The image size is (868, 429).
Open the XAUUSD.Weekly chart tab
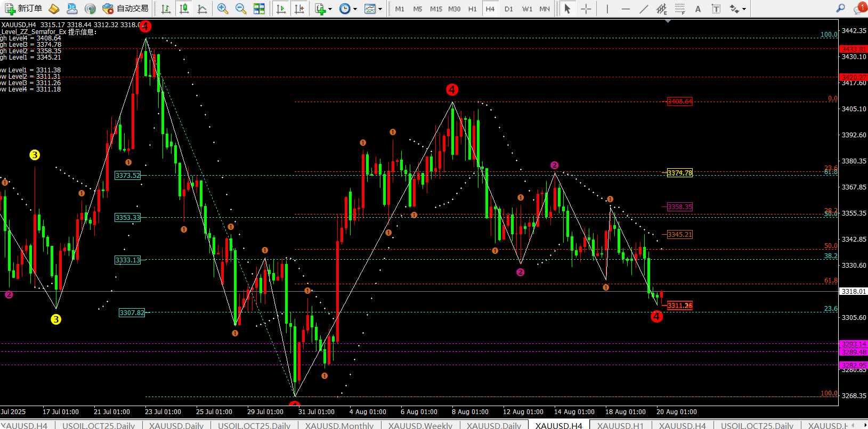coord(420,425)
